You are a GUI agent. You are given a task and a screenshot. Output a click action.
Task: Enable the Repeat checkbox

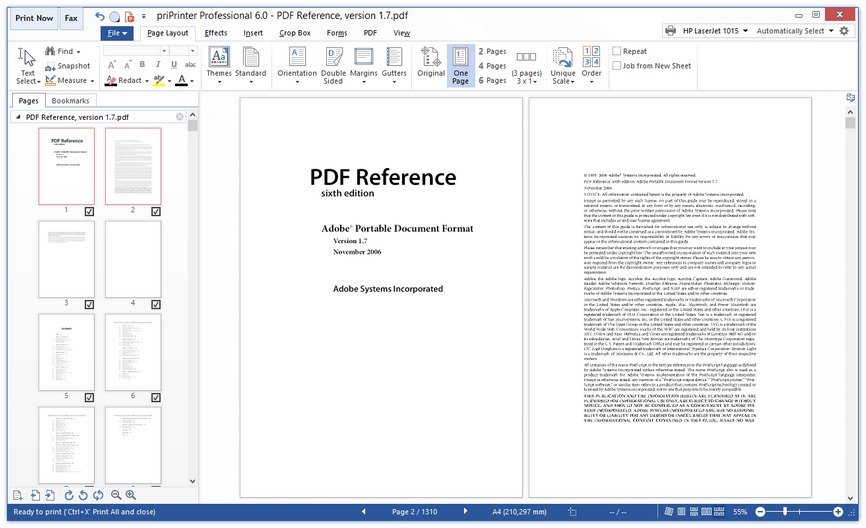point(617,51)
